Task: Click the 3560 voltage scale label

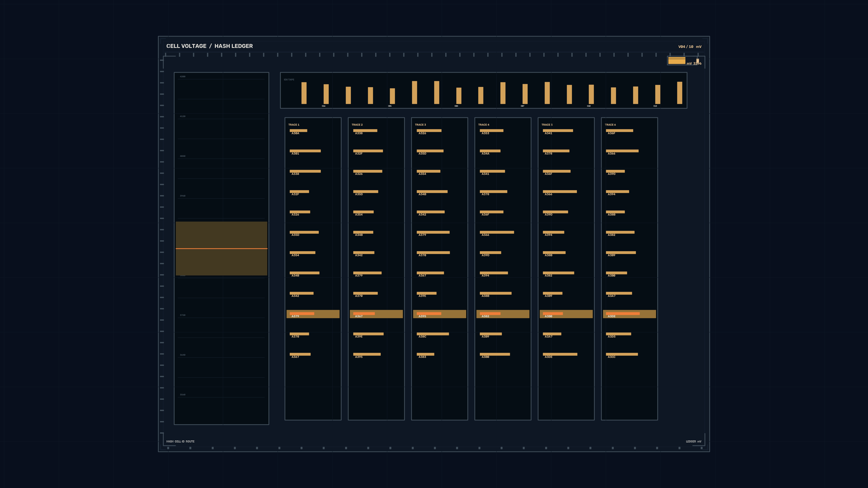Action: point(182,394)
